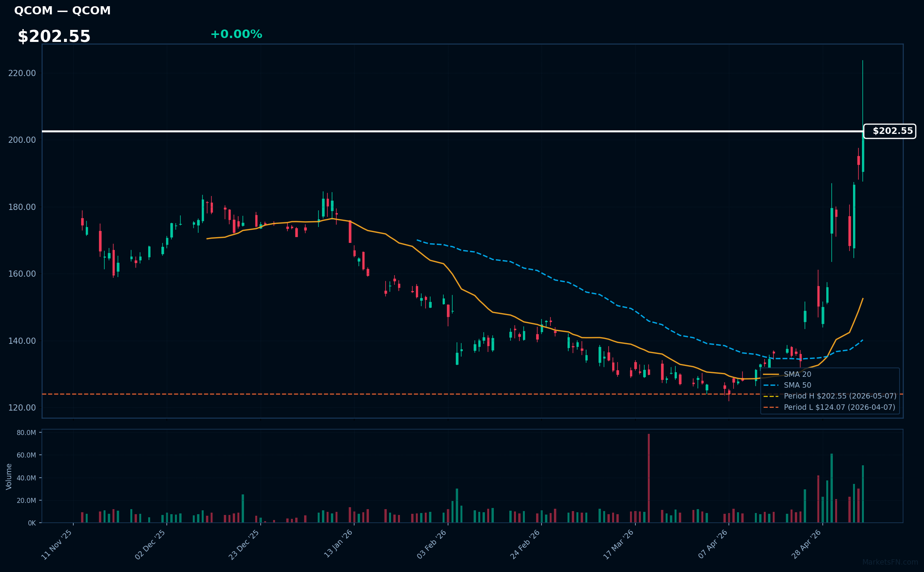Image resolution: width=924 pixels, height=572 pixels.
Task: Click the 200.00 price axis label
Action: (22, 140)
